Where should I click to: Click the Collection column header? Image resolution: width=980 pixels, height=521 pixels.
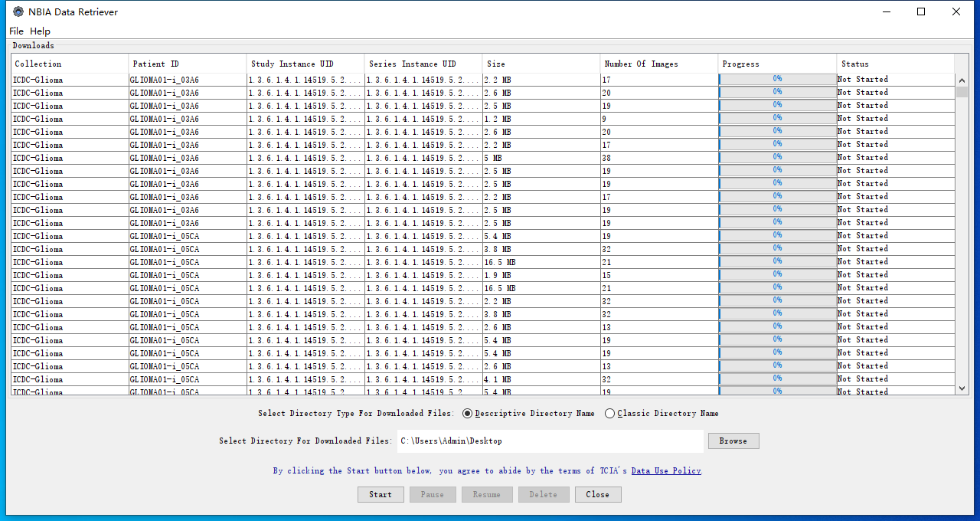pyautogui.click(x=70, y=64)
